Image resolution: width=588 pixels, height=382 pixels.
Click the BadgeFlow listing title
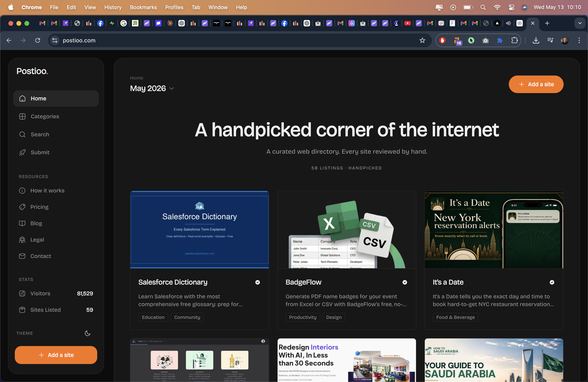click(303, 282)
